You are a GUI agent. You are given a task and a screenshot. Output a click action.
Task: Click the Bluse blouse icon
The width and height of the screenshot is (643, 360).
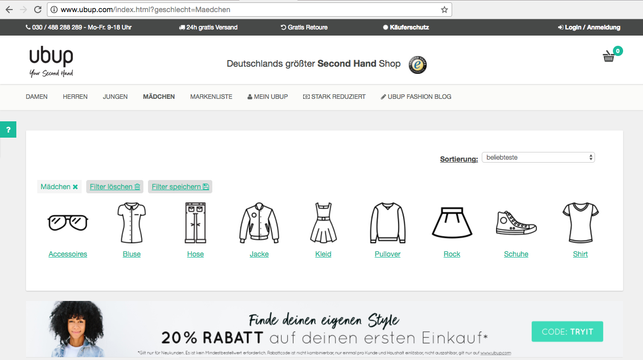[x=132, y=223]
